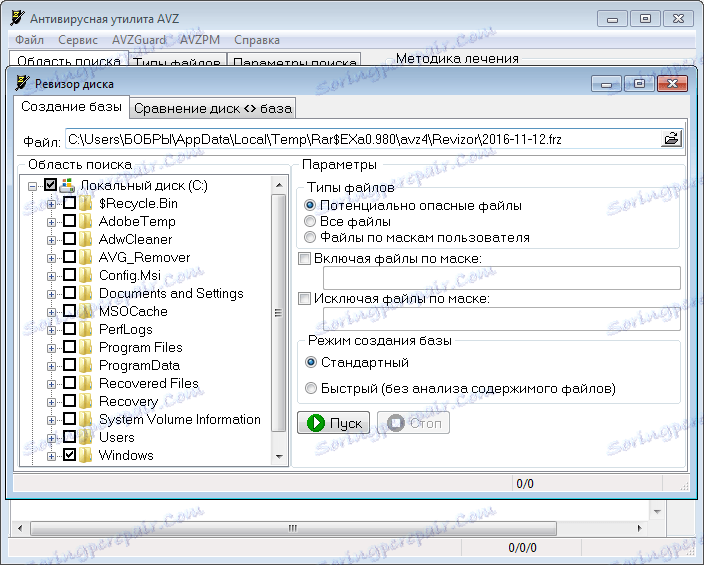Click the Файл path input field

(364, 139)
